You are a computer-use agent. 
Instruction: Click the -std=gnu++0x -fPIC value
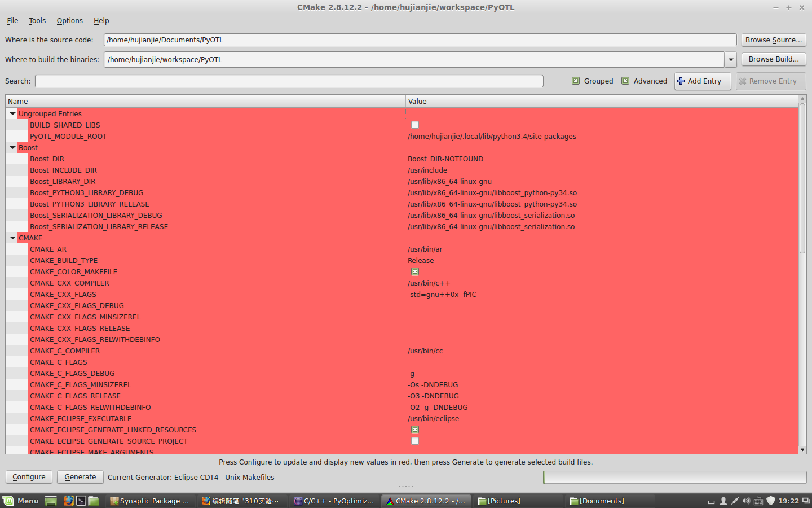[442, 295]
